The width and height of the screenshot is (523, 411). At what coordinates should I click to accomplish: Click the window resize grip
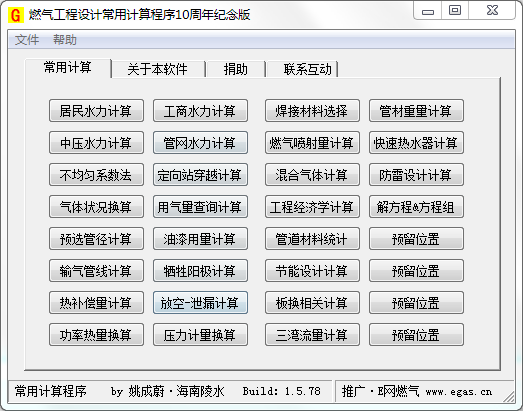click(x=509, y=396)
